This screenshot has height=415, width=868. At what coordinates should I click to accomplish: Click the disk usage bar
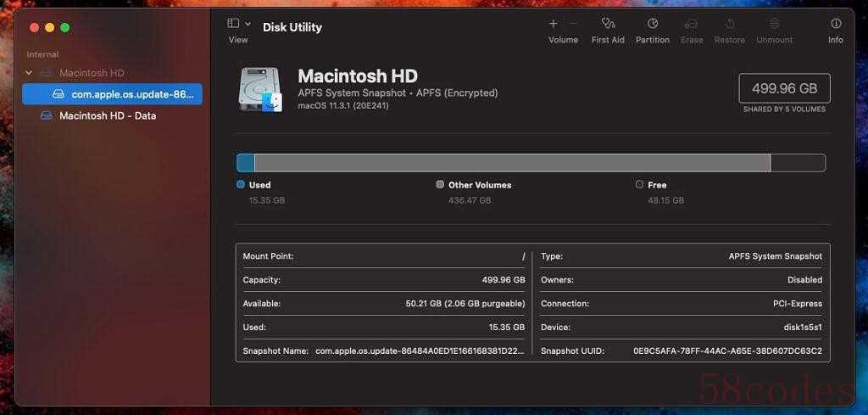pyautogui.click(x=530, y=163)
